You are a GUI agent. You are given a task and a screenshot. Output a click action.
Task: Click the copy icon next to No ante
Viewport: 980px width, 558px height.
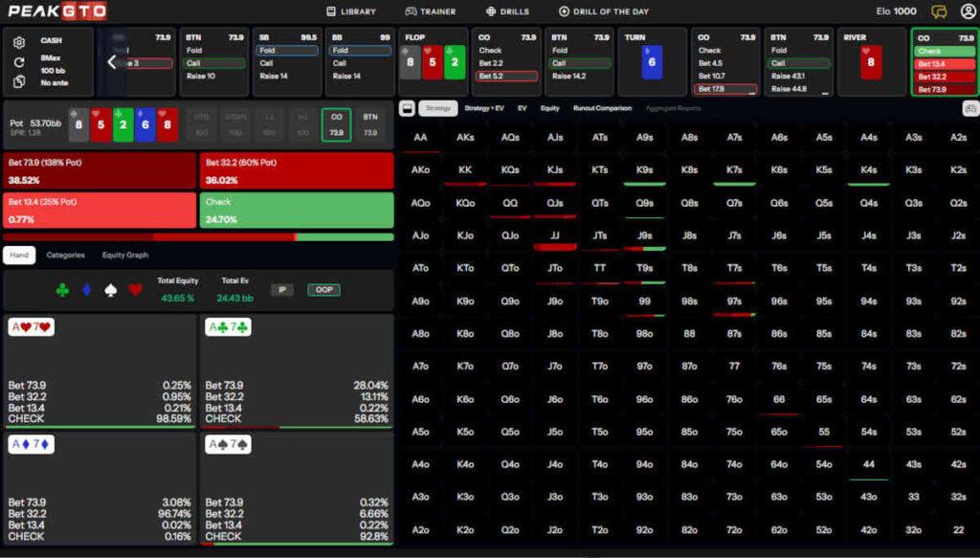[19, 81]
